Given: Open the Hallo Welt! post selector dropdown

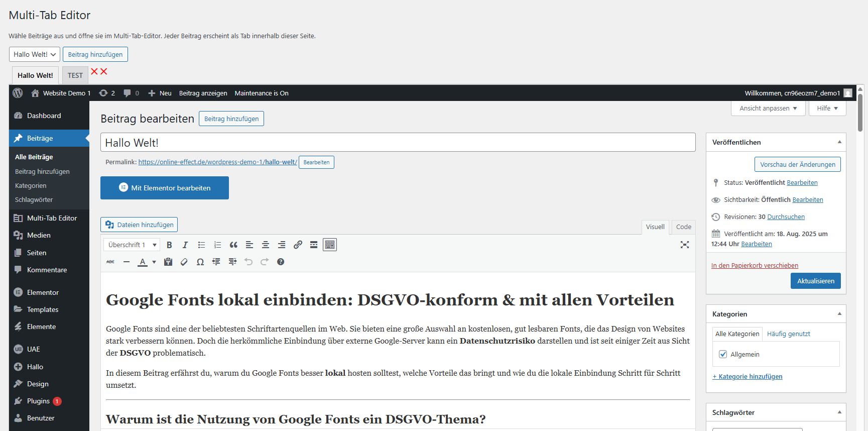Looking at the screenshot, I should 35,55.
